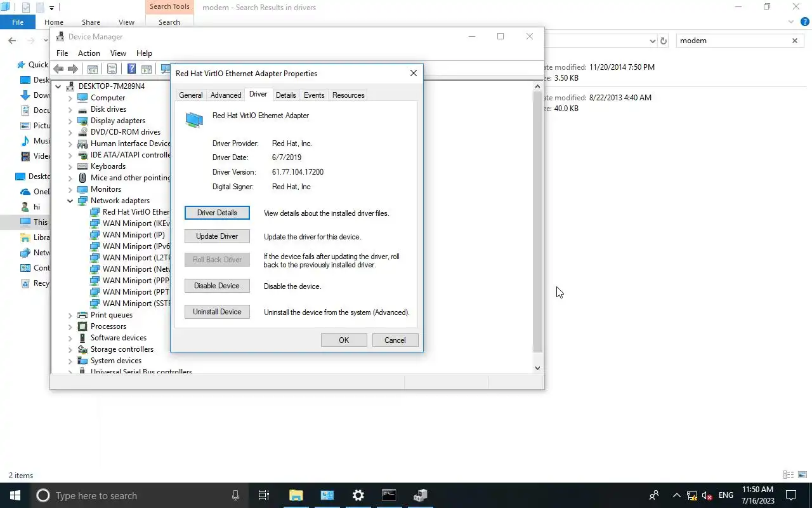Click the Back arrow in Device Manager toolbar

[58, 69]
